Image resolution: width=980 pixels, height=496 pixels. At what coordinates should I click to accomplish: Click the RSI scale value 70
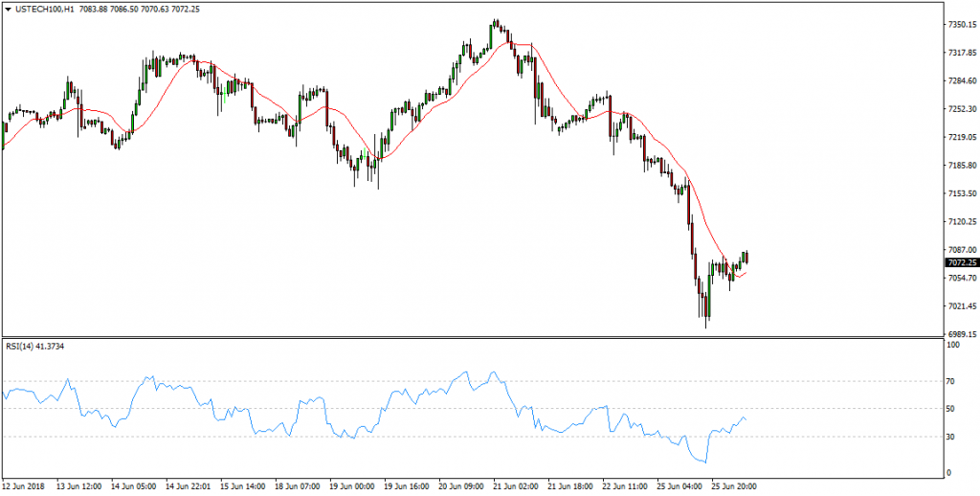click(950, 381)
